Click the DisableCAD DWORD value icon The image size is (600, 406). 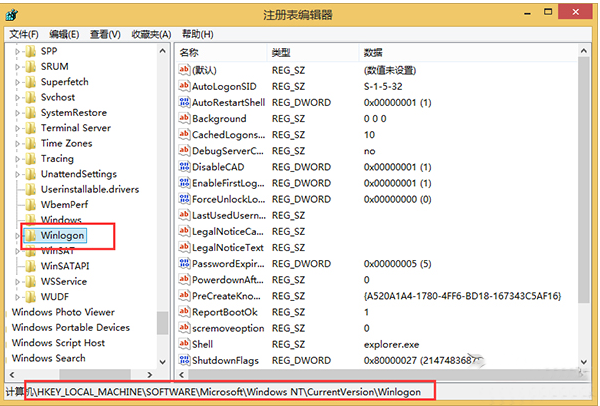point(184,166)
